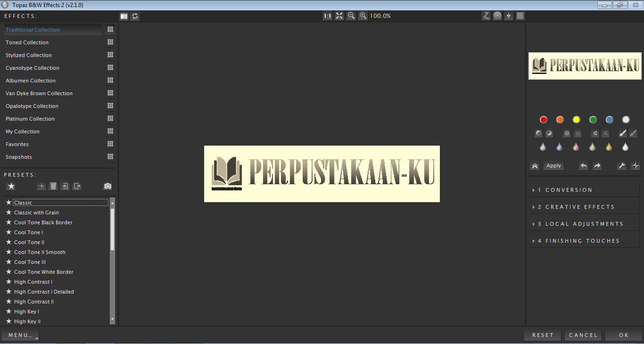Image resolution: width=644 pixels, height=344 pixels.
Task: Expand the 1 Conversion section
Action: click(584, 190)
